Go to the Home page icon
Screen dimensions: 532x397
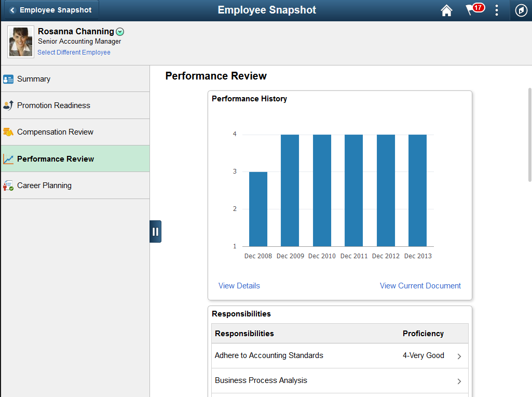click(446, 10)
